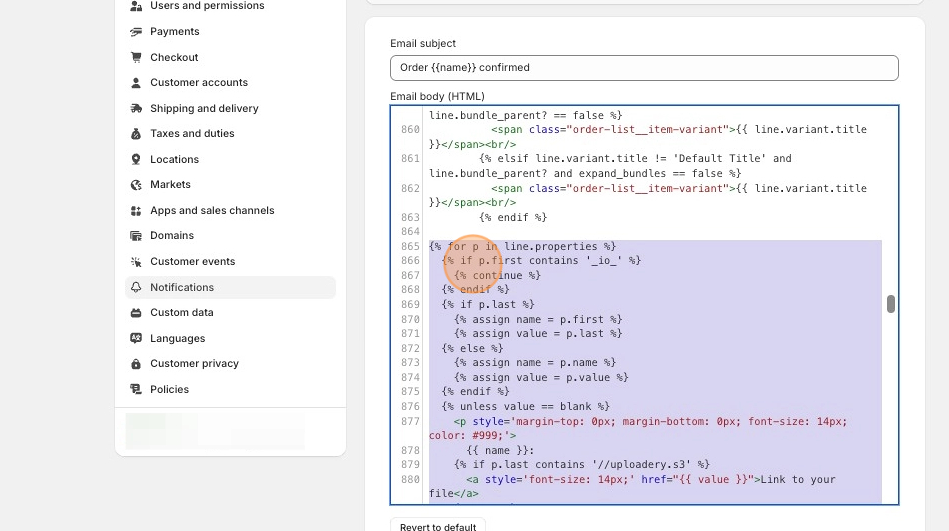
Task: Click the Payments card icon
Action: tap(137, 32)
